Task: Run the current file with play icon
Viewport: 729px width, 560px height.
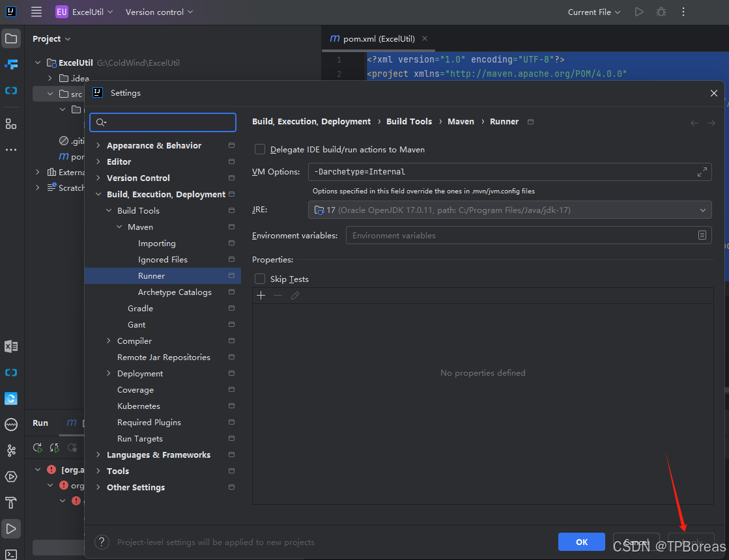Action: (x=639, y=12)
